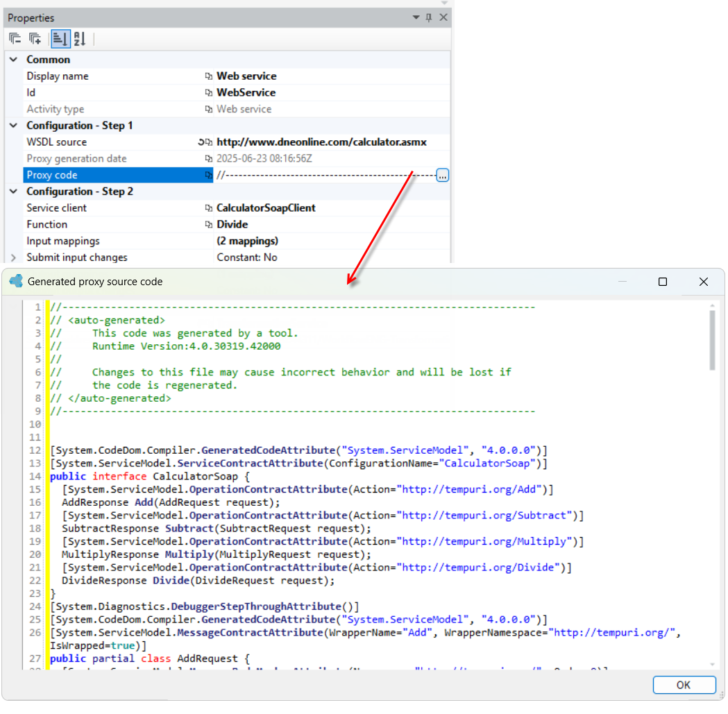Expand all categories via Properties toolbar icon
The height and width of the screenshot is (714, 728).
pyautogui.click(x=35, y=39)
